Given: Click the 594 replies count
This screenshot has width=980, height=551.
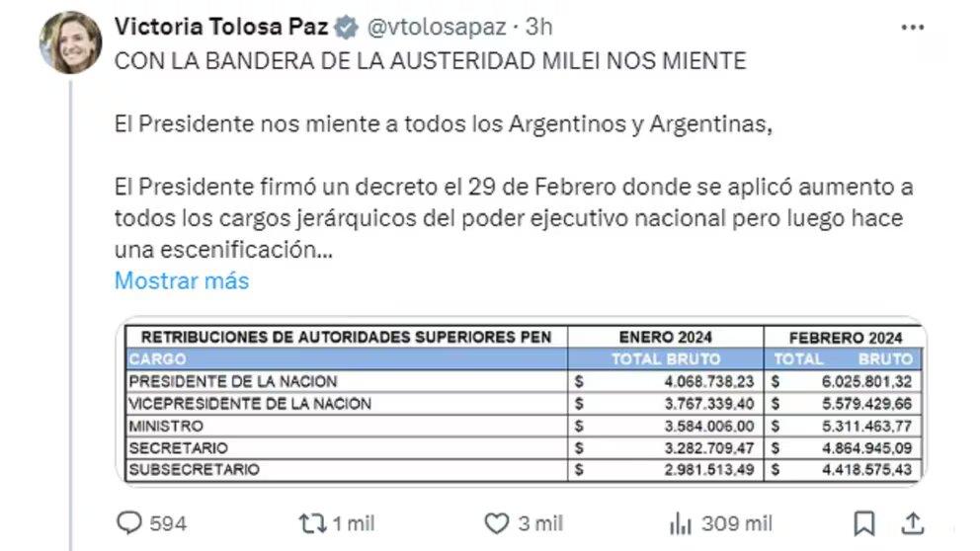Looking at the screenshot, I should pos(168,523).
